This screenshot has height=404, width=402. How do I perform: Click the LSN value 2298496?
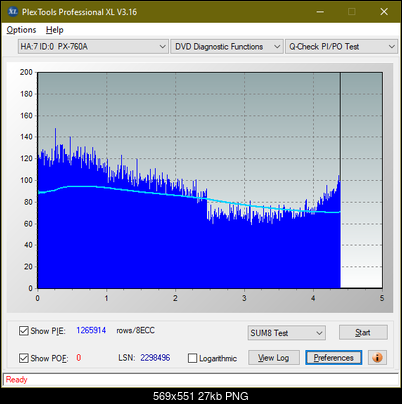pyautogui.click(x=155, y=358)
